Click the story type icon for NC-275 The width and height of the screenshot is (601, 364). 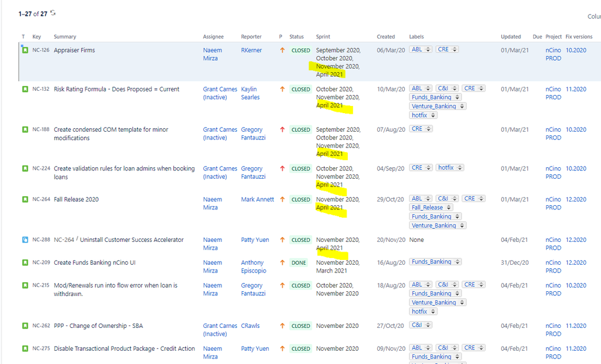(25, 349)
